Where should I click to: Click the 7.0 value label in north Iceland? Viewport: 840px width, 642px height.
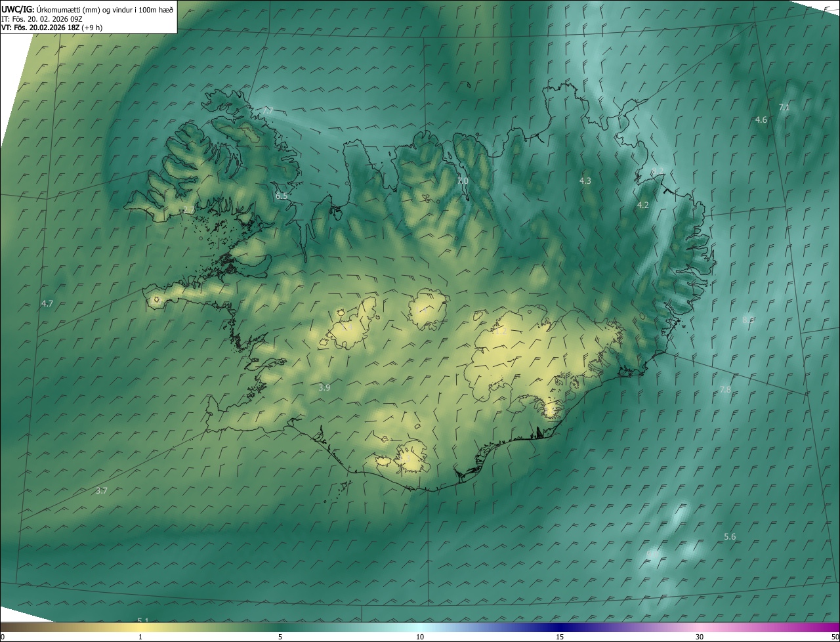tap(463, 181)
